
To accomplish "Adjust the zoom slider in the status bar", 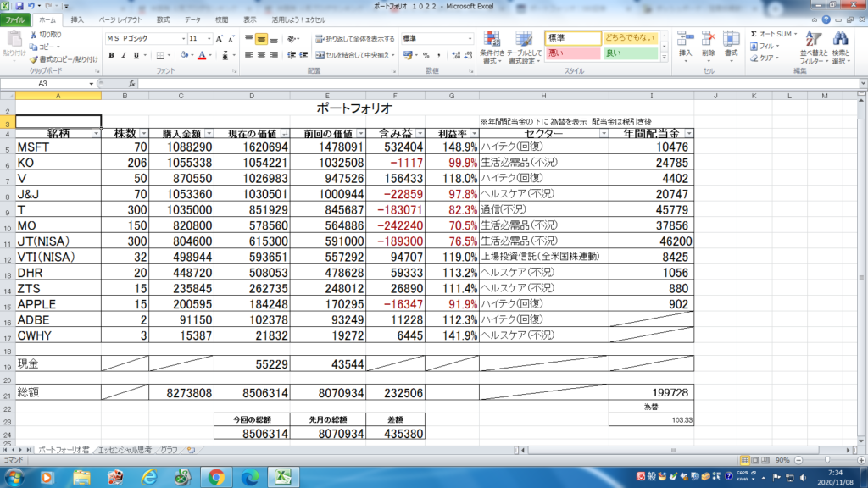I will [828, 460].
